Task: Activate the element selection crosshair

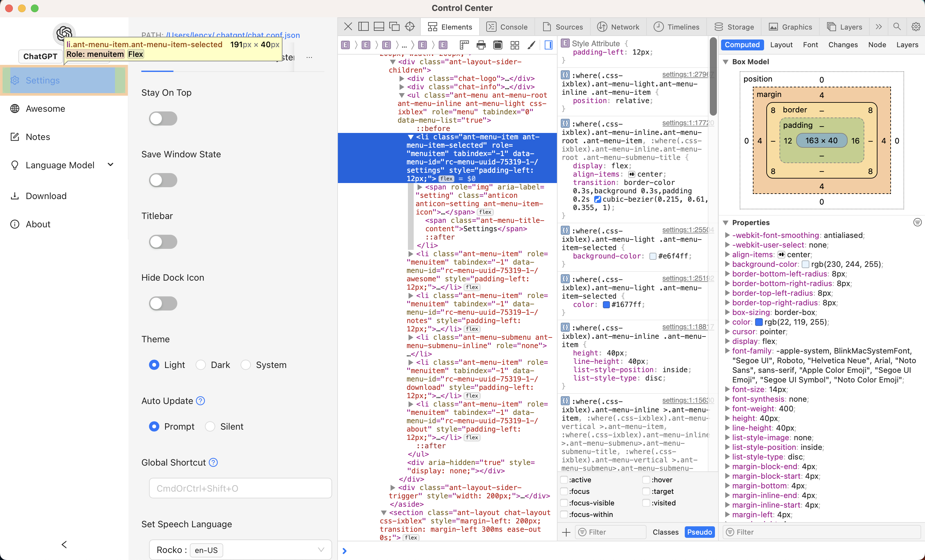Action: (410, 27)
